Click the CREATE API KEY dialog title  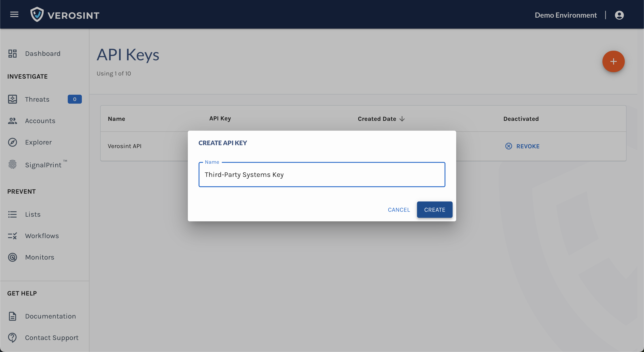(223, 143)
